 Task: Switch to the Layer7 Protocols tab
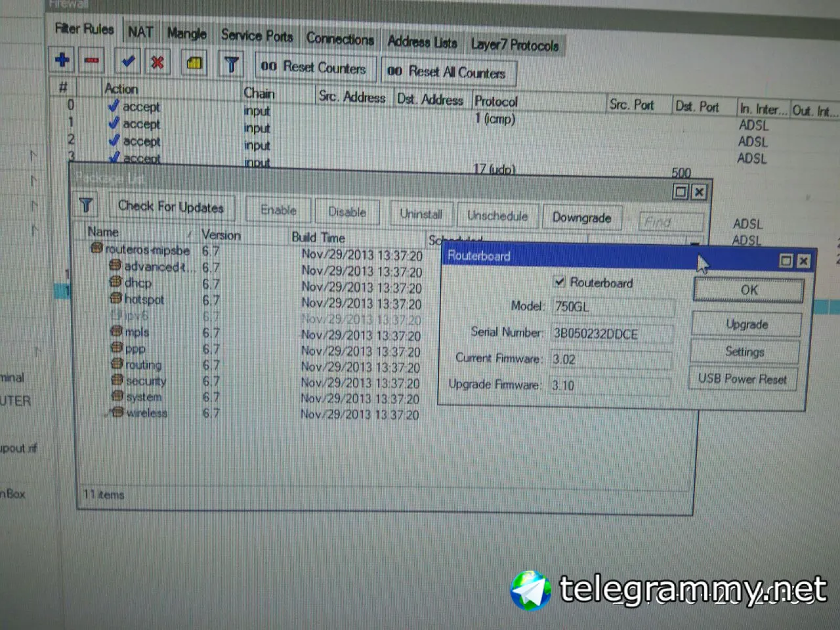[514, 45]
